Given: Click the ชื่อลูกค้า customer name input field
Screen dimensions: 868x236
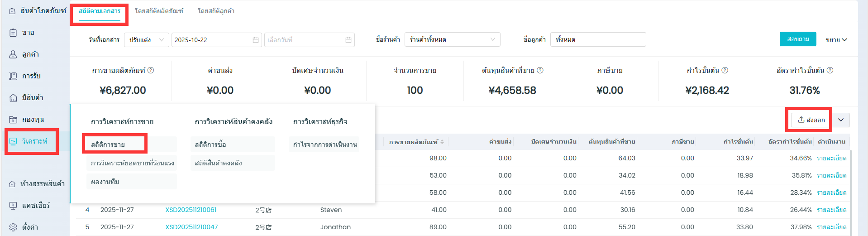Looking at the screenshot, I should coord(598,40).
